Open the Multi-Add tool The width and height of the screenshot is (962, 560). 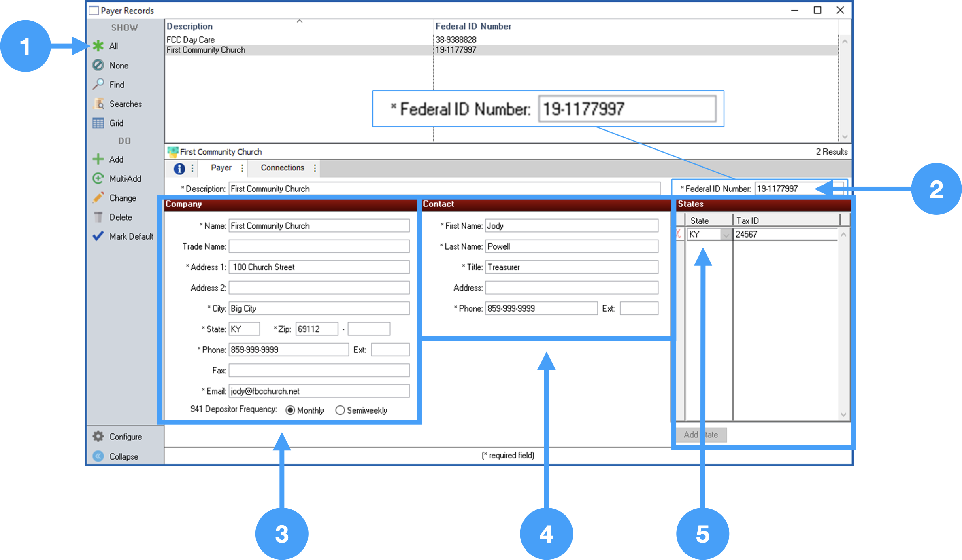(98, 178)
